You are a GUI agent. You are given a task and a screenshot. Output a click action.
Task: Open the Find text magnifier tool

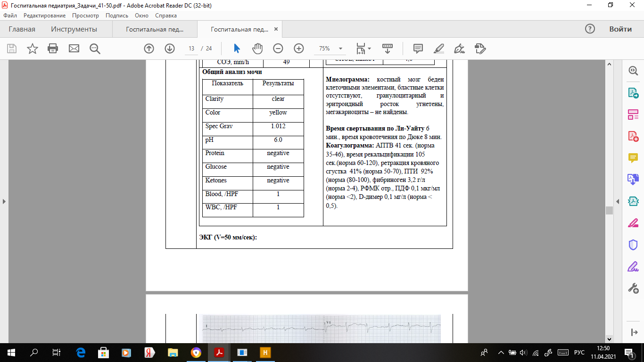[95, 49]
